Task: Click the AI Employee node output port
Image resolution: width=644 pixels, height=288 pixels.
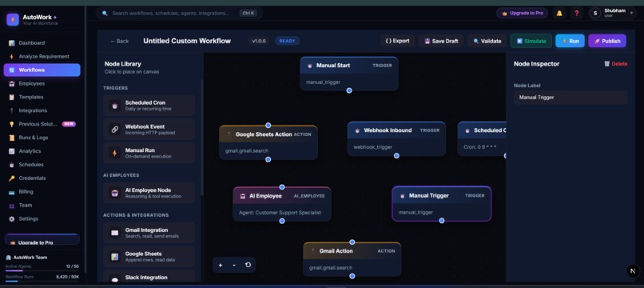Action: 282,221
